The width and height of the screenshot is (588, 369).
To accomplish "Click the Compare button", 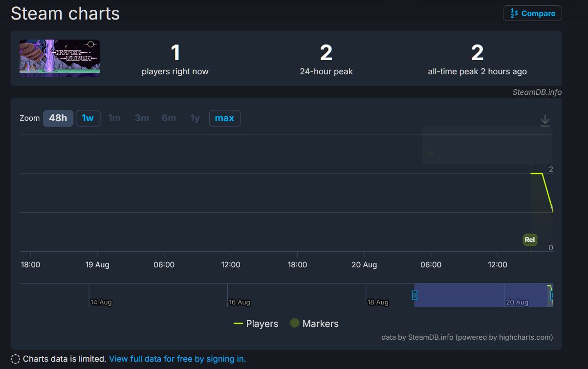I will (532, 13).
